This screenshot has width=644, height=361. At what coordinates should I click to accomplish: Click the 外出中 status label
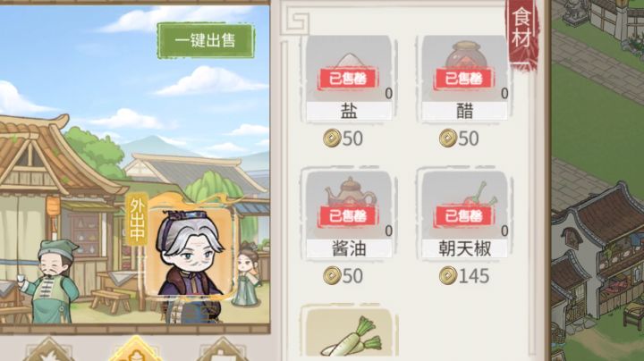(x=137, y=220)
